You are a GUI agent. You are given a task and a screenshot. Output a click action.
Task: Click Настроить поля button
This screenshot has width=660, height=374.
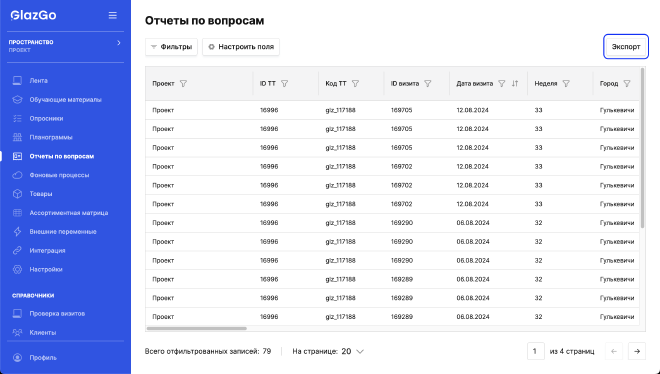pyautogui.click(x=241, y=47)
